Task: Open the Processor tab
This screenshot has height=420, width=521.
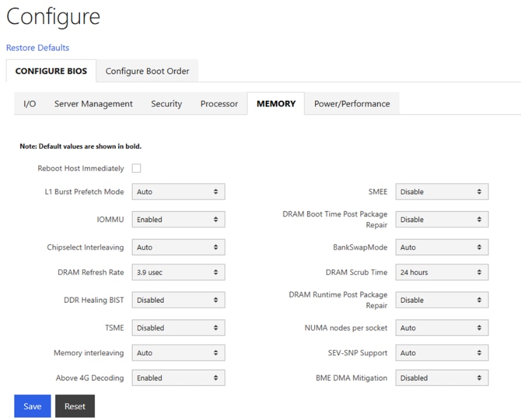Action: pyautogui.click(x=219, y=104)
